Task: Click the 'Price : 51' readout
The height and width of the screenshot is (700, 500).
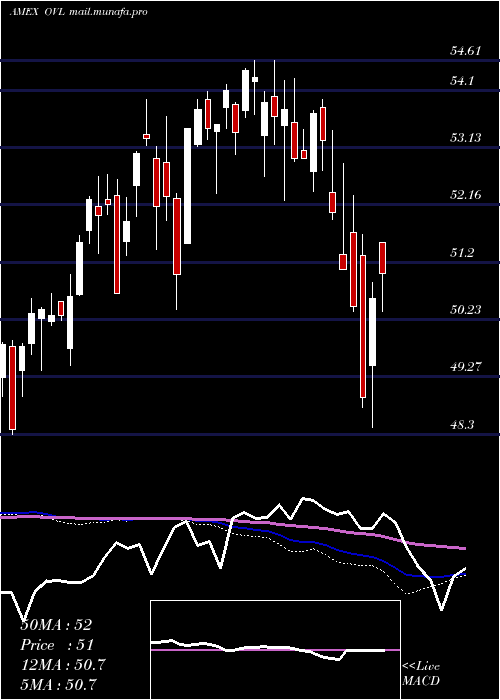Action: [x=56, y=645]
